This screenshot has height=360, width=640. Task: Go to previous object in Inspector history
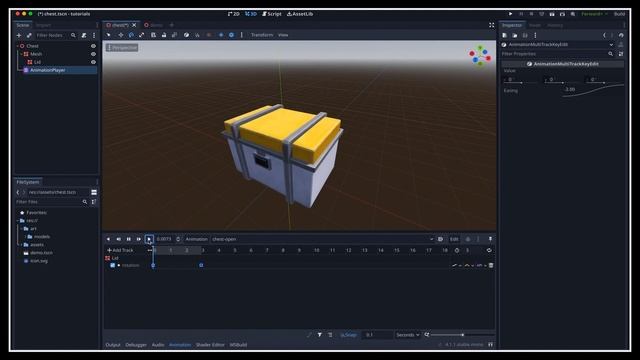tap(604, 36)
